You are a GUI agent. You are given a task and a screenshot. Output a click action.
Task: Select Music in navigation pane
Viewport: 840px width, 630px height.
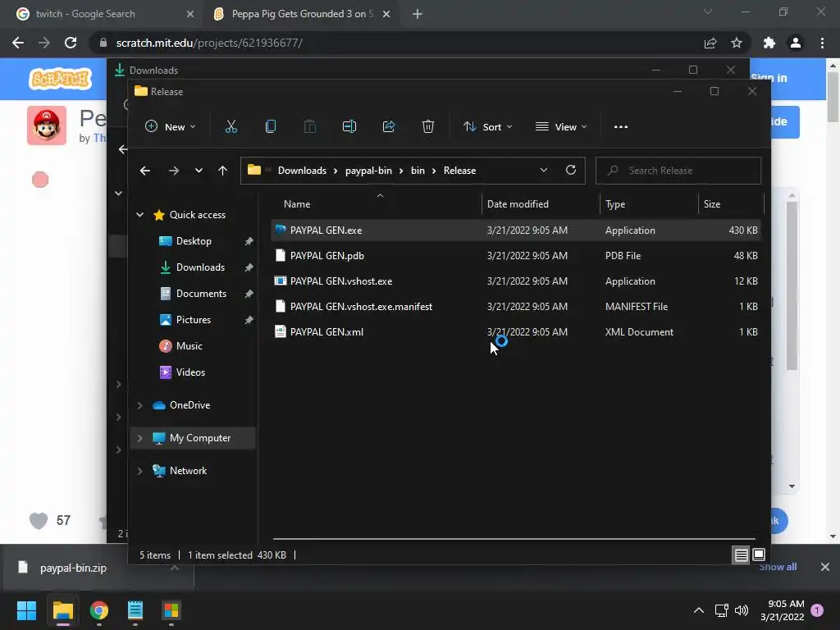189,346
